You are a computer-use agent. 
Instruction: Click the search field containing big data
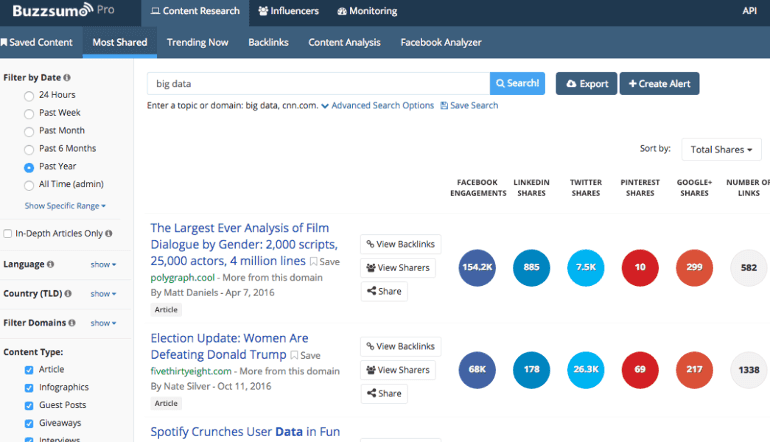tap(318, 83)
